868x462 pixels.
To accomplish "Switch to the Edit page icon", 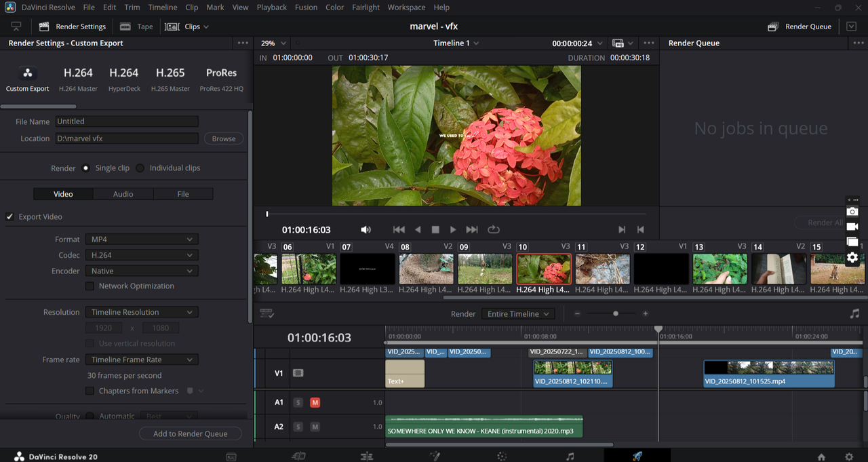I will coord(366,457).
